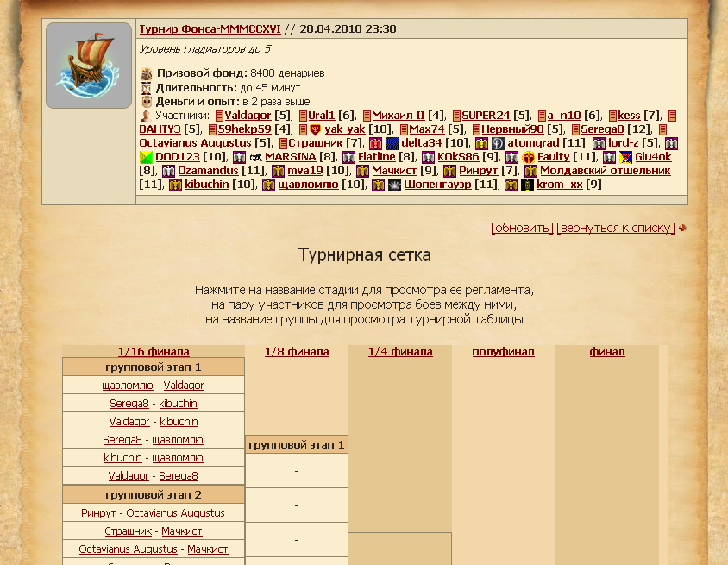Click the blue clan emblem beside delta34
Screen dimensions: 728x565
(392, 143)
